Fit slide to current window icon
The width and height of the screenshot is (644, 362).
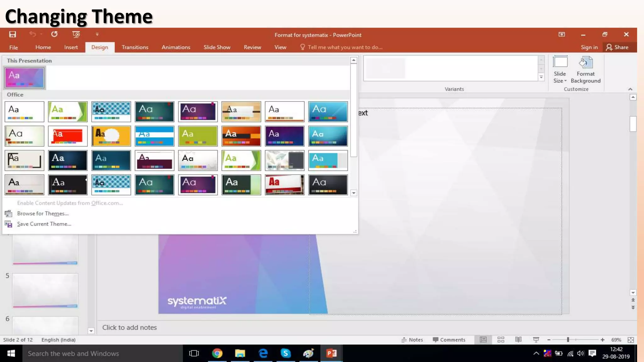click(631, 340)
